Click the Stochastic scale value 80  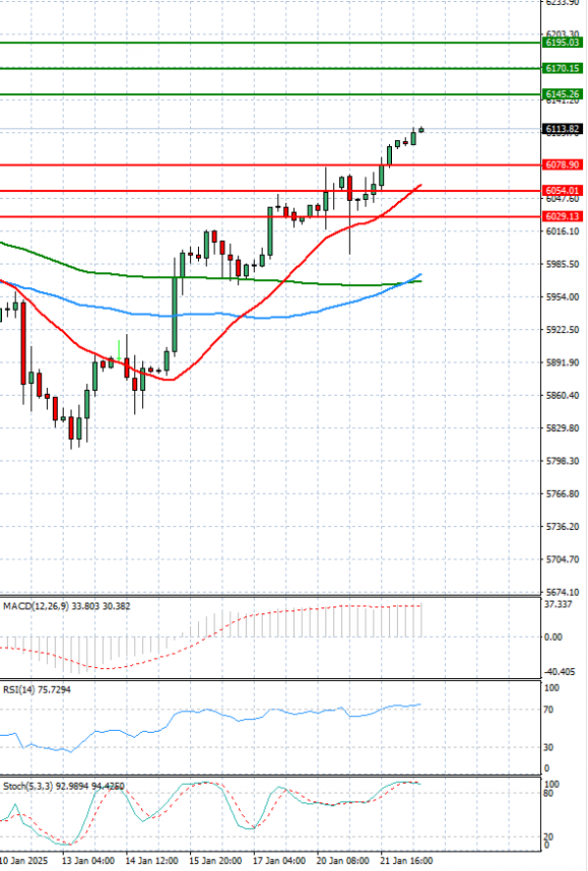click(x=549, y=794)
